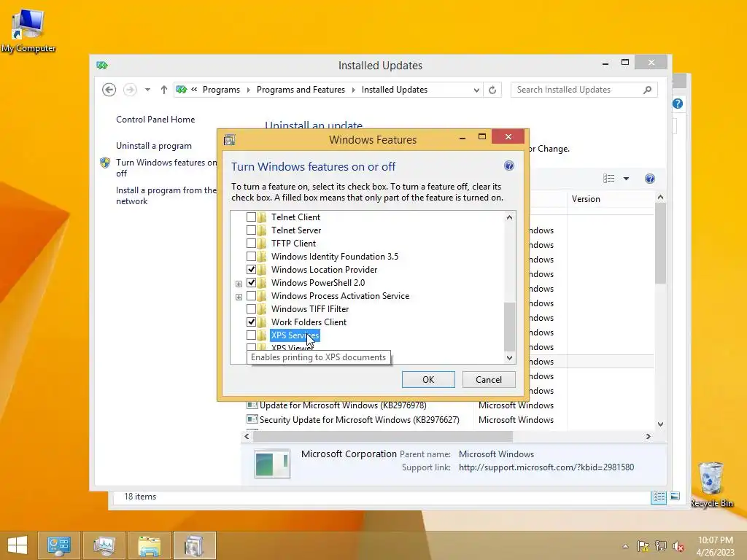Image resolution: width=747 pixels, height=560 pixels.
Task: Open My Computer desktop icon
Action: (28, 31)
